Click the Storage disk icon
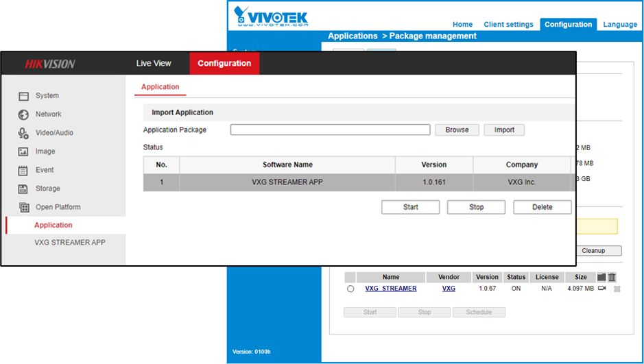644x364 pixels. (x=23, y=189)
